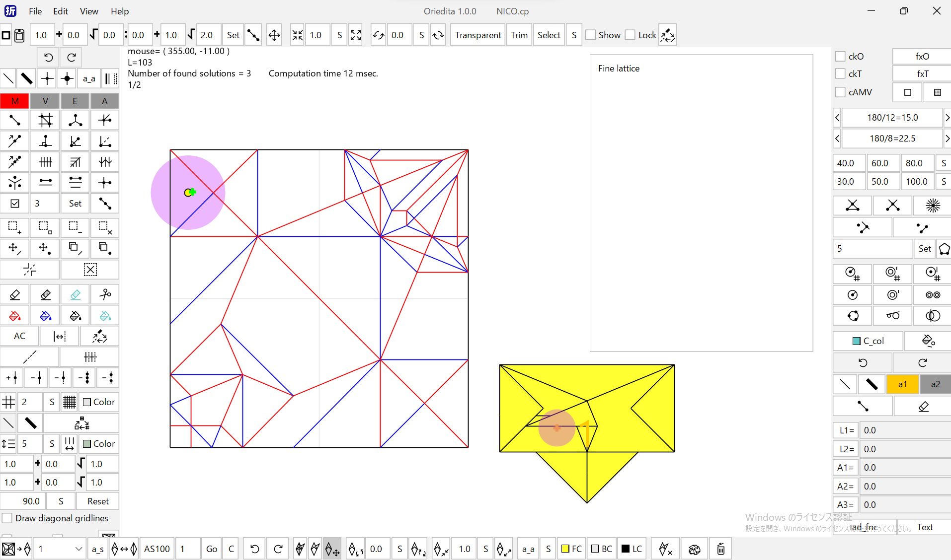
Task: Click the fxT button
Action: pos(922,73)
